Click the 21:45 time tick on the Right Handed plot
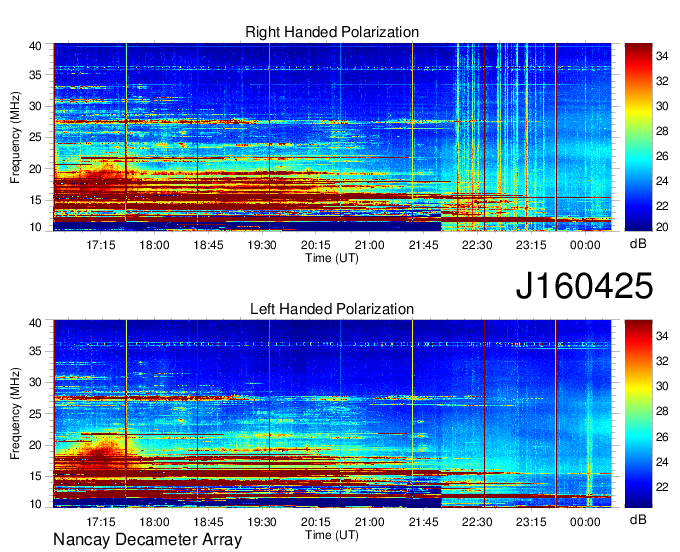The image size is (680, 552). tap(423, 245)
